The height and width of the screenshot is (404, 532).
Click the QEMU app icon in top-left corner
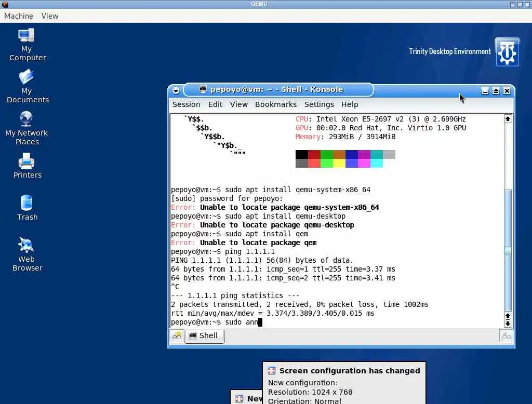[5, 4]
